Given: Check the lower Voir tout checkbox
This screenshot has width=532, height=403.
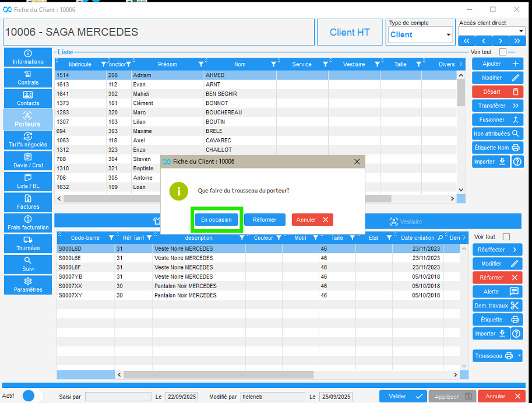Looking at the screenshot, I should [506, 237].
